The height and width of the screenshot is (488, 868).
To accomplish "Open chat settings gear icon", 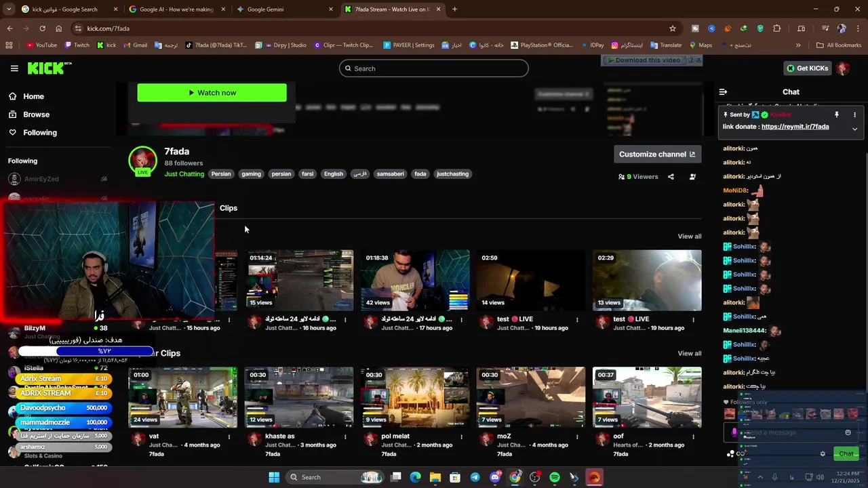I will (823, 454).
